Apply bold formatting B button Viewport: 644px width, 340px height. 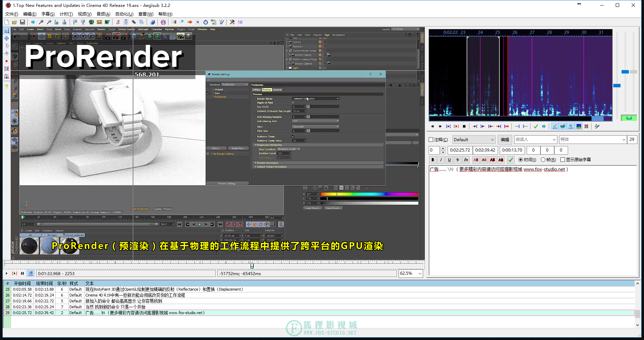pos(433,160)
